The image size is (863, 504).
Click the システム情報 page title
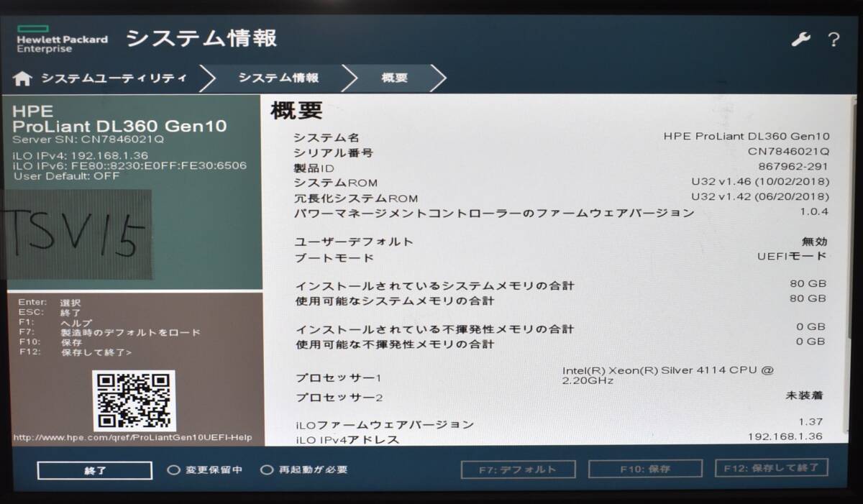pyautogui.click(x=201, y=38)
